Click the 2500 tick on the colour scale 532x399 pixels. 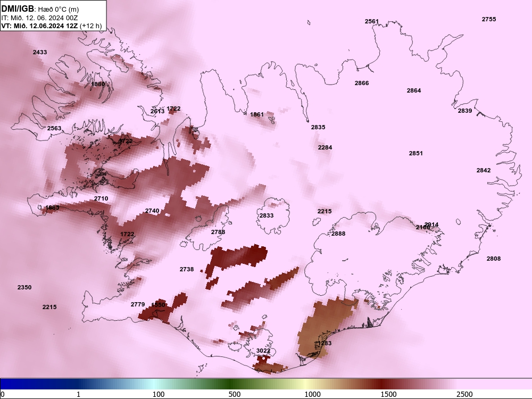464,394
